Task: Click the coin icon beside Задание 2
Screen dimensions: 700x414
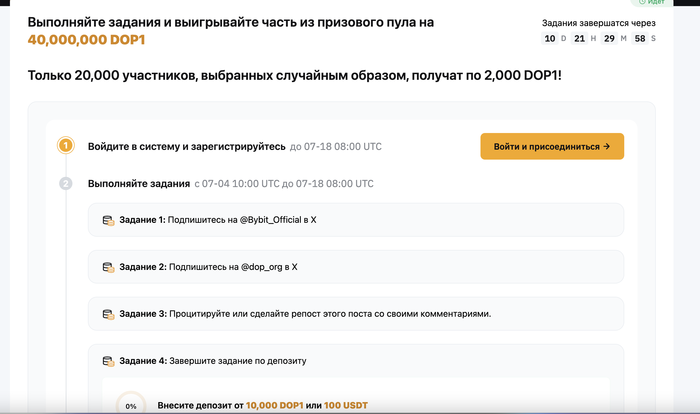Action: point(108,267)
